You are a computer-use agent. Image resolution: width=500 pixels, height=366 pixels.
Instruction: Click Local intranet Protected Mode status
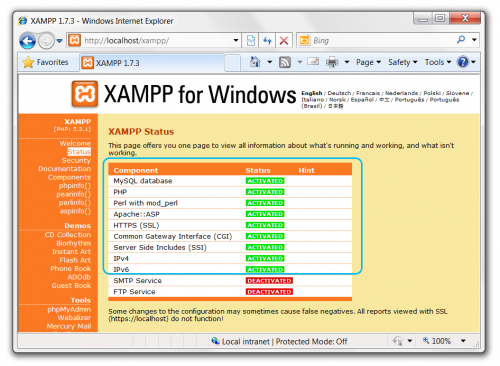click(x=279, y=341)
